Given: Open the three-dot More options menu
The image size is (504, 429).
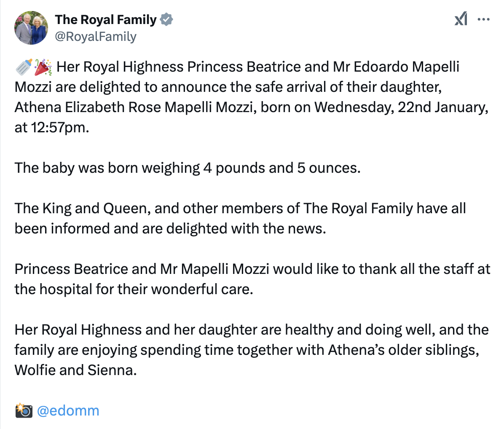Looking at the screenshot, I should (x=483, y=19).
